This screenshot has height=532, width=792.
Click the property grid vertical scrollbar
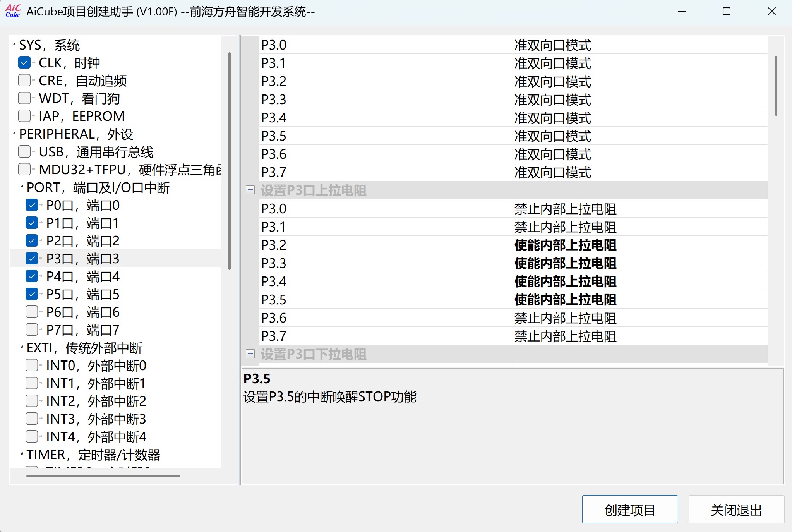click(776, 86)
